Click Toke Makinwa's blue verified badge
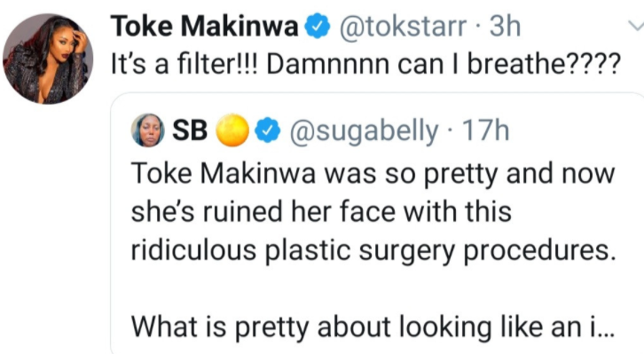 click(317, 26)
